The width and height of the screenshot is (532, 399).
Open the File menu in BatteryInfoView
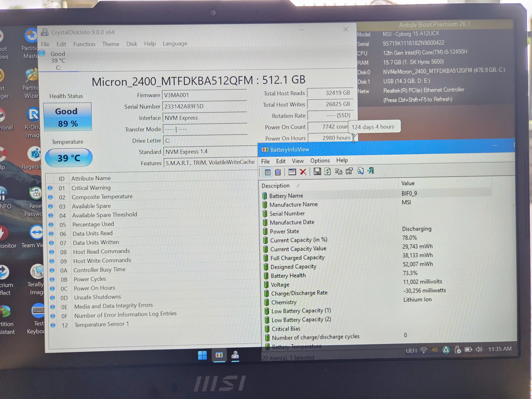pos(265,161)
